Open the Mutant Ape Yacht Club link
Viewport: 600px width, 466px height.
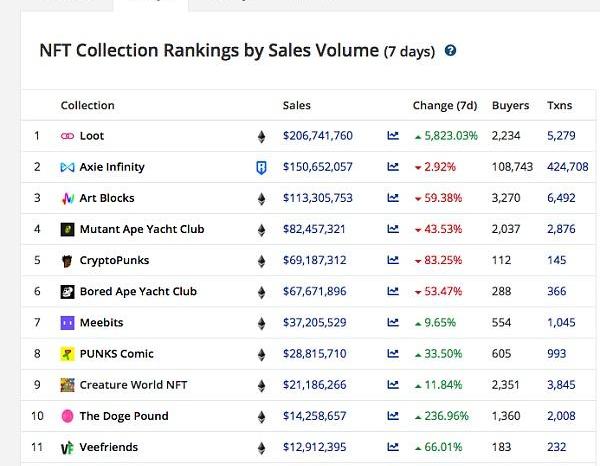coord(141,229)
